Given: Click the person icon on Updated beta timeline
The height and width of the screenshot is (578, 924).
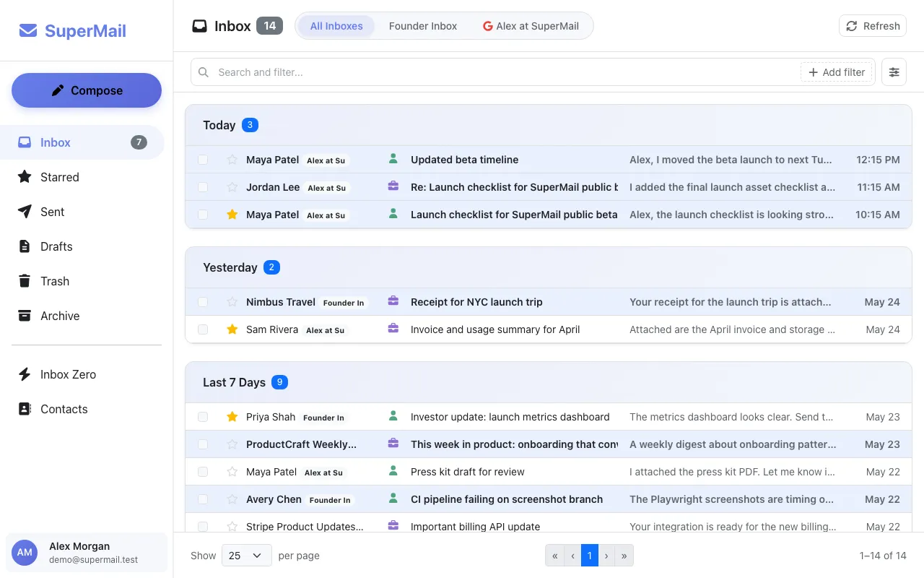Looking at the screenshot, I should tap(393, 159).
